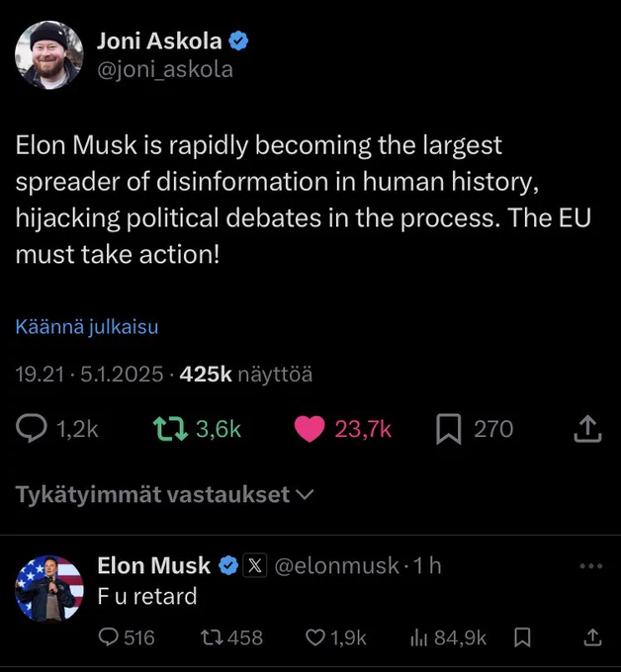Open the reply bubble showing 1,2k

click(32, 428)
